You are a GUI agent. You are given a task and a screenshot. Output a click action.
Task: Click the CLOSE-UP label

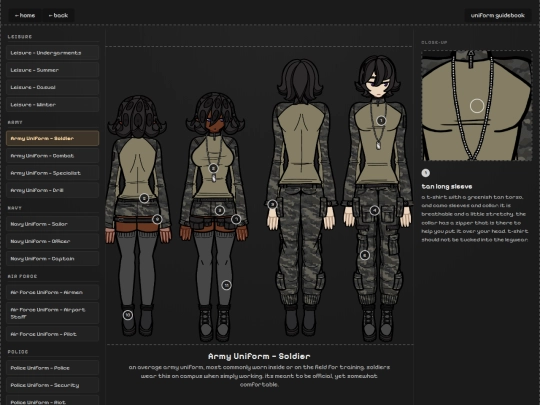(434, 42)
